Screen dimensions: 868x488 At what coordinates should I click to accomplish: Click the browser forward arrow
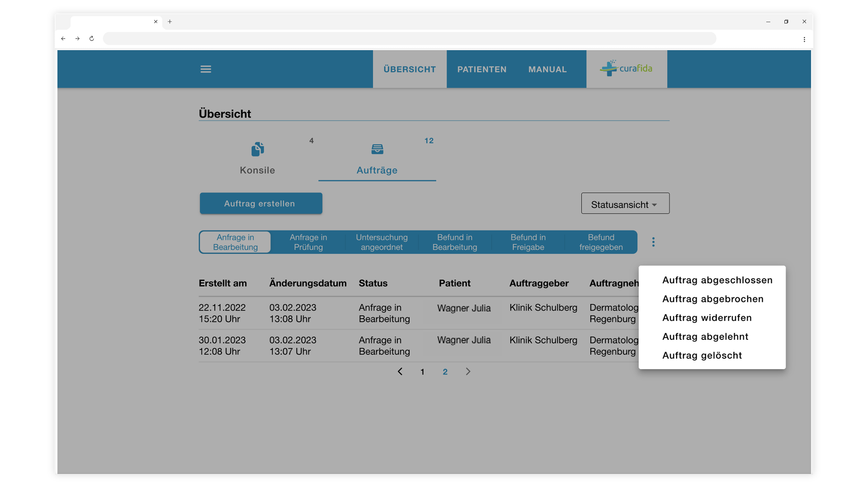77,38
